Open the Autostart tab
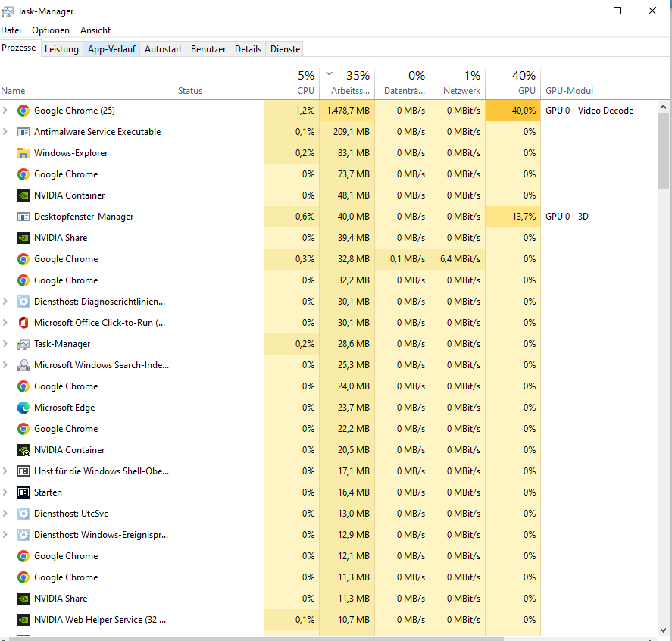This screenshot has height=641, width=672. pos(162,48)
